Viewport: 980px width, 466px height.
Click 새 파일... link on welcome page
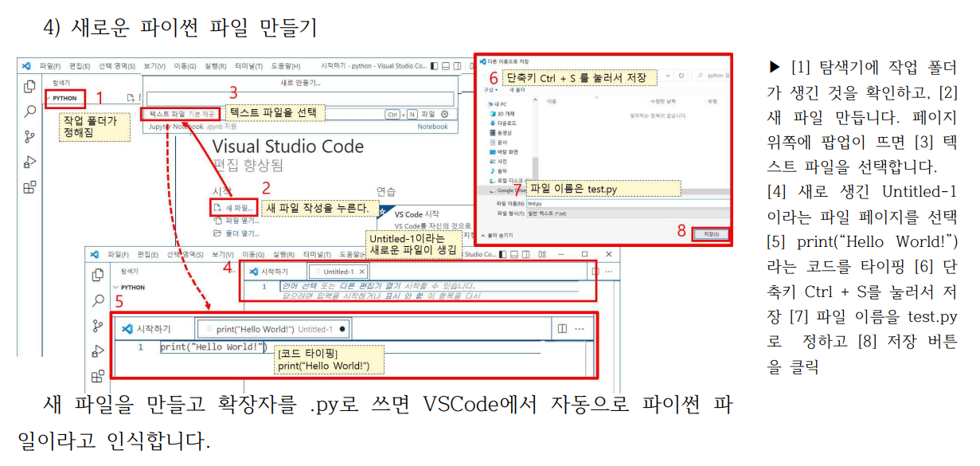coord(234,208)
